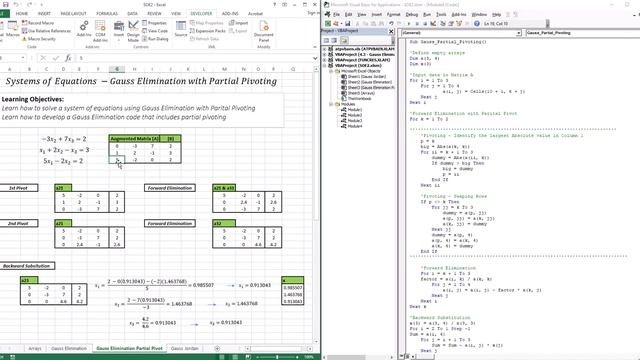Expand the Name Box dropdown
This screenshot has height=360, width=640.
coord(23,58)
